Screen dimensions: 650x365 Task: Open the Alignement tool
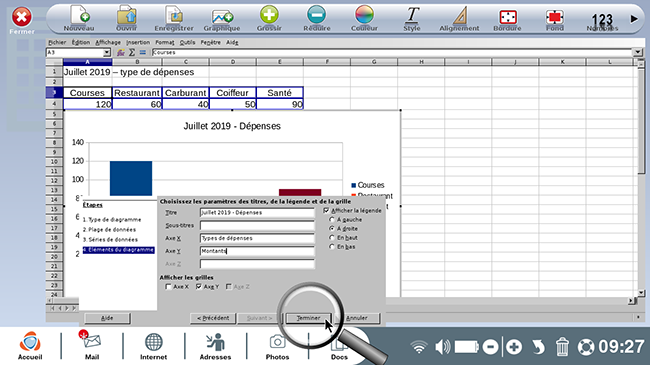point(460,15)
